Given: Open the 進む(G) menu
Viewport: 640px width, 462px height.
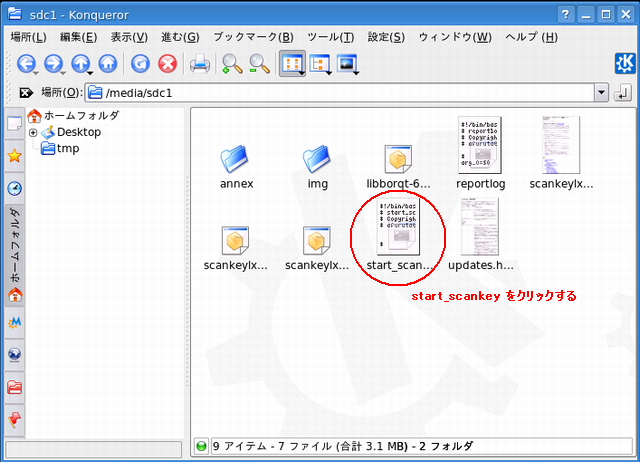Looking at the screenshot, I should coord(180,37).
